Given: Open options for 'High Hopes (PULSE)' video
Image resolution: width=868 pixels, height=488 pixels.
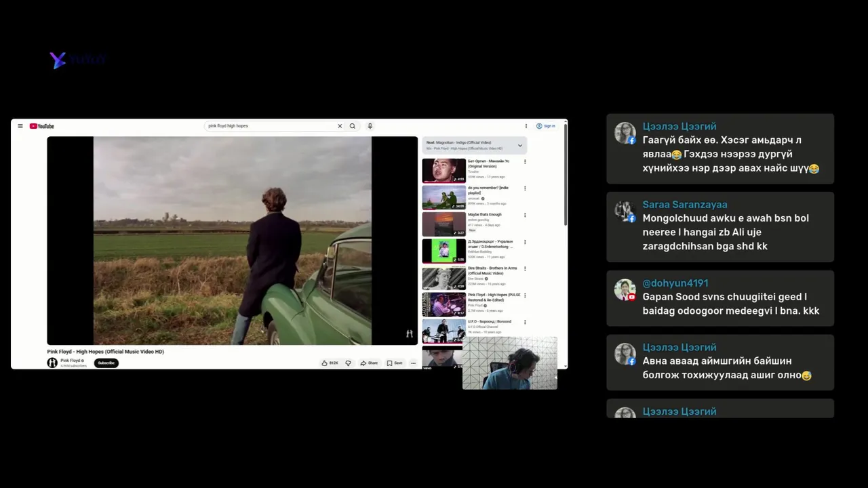Looking at the screenshot, I should 525,296.
